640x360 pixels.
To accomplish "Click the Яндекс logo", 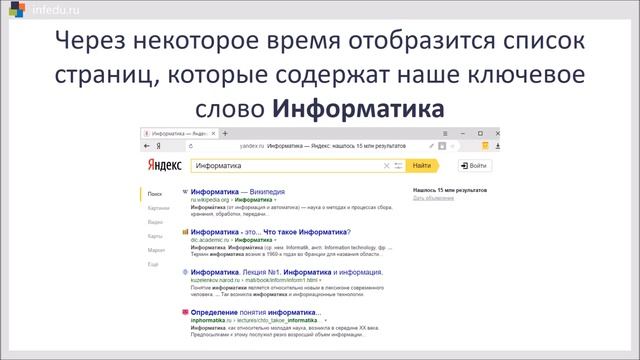I will 164,165.
